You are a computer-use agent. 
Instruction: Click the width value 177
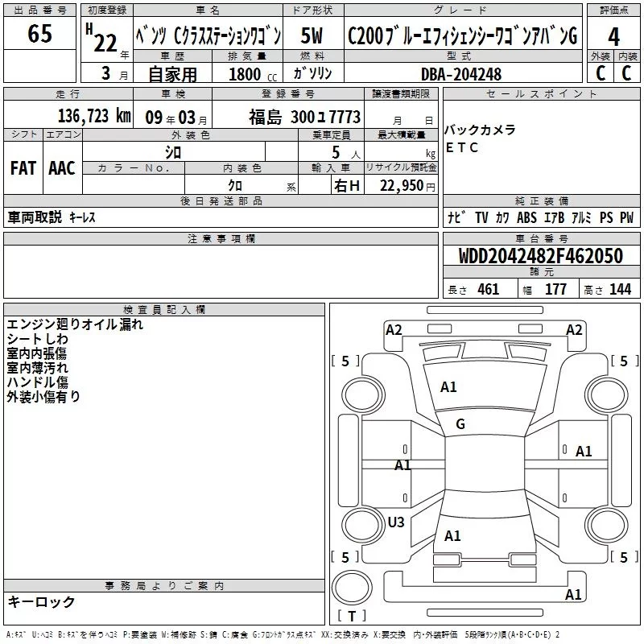tap(555, 289)
